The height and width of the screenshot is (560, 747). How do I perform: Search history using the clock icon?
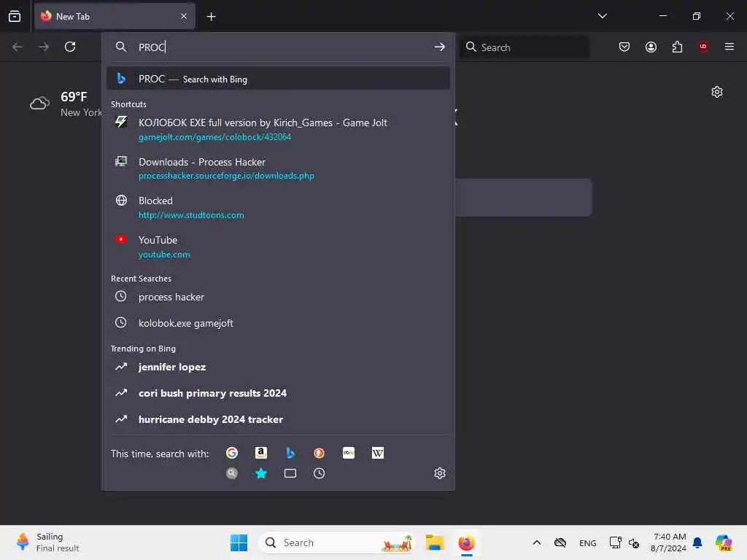(320, 473)
